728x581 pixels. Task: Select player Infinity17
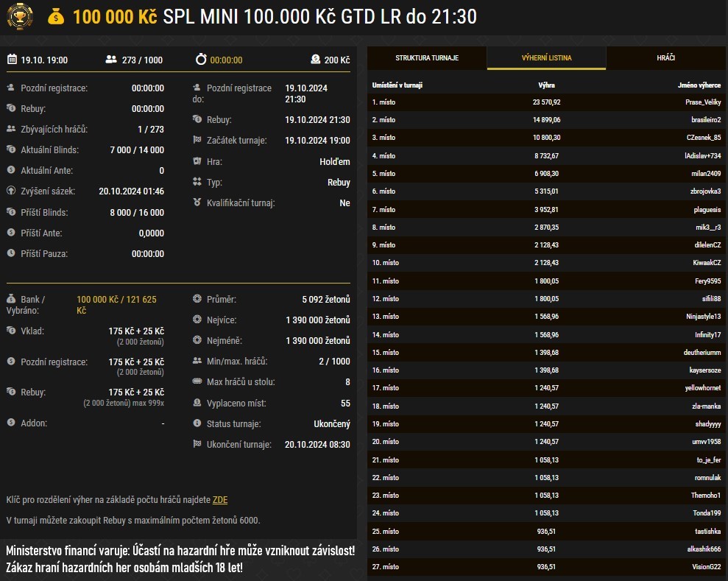point(707,334)
